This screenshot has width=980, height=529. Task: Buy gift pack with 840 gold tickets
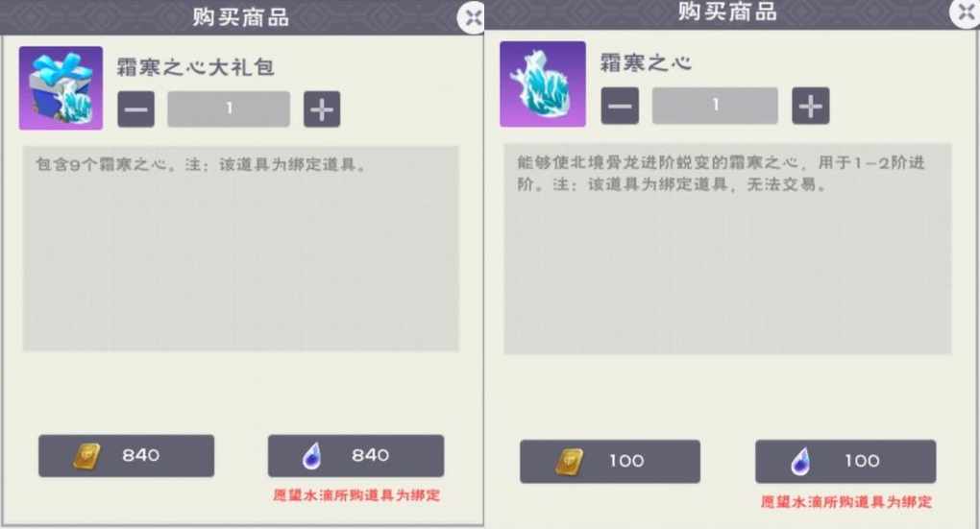click(126, 456)
